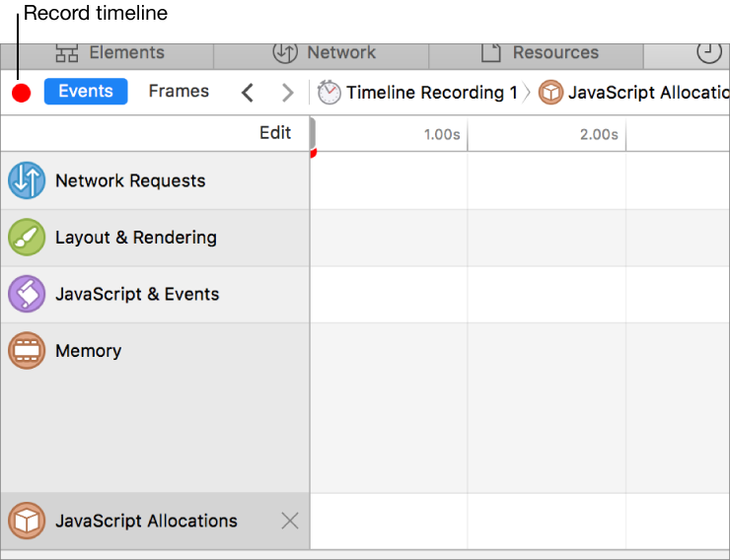Click the JavaScript Allocations cube icon in sidebar
730x560 pixels.
[x=27, y=521]
